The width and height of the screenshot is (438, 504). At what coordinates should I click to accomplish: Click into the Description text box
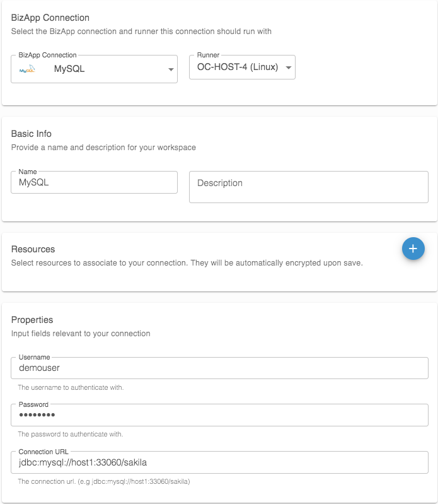coord(308,187)
